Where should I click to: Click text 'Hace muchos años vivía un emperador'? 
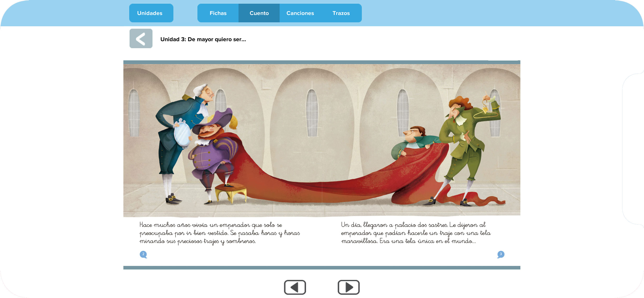point(195,225)
